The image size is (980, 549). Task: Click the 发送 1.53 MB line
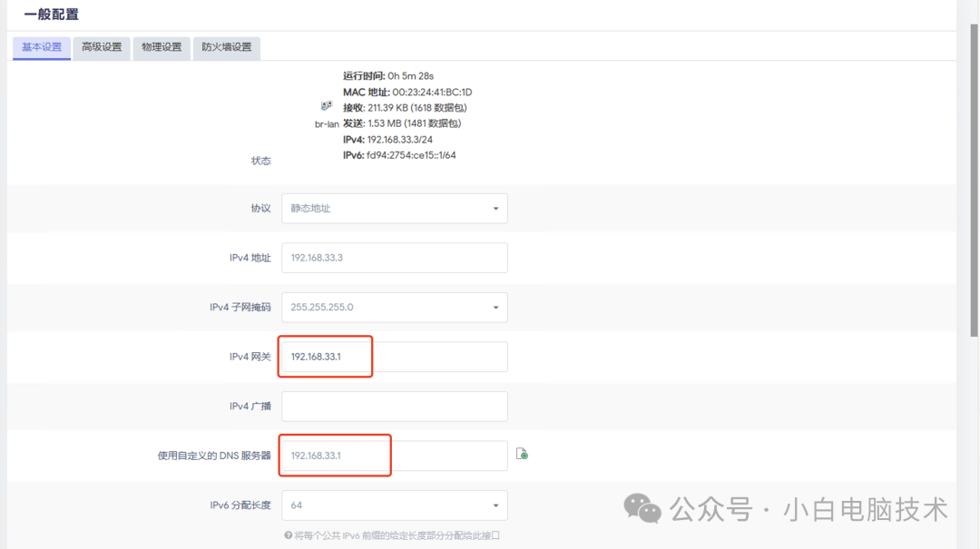[402, 123]
